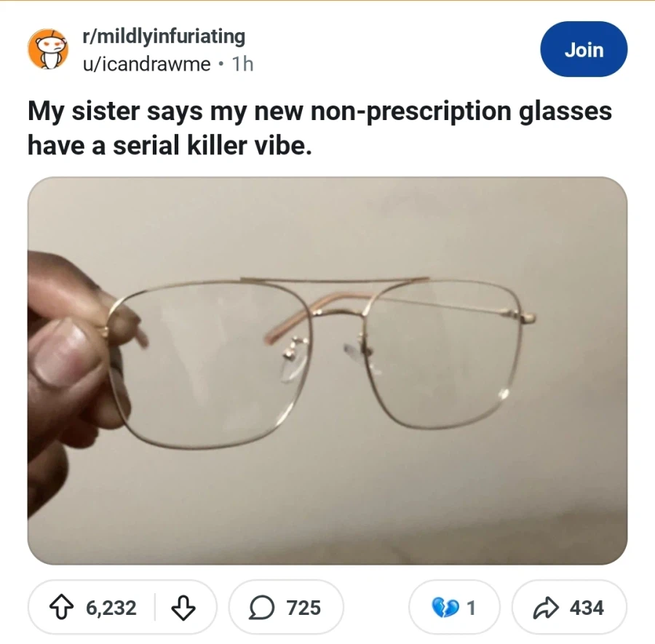View the glasses photo full size
The image size is (655, 644).
pos(327,371)
